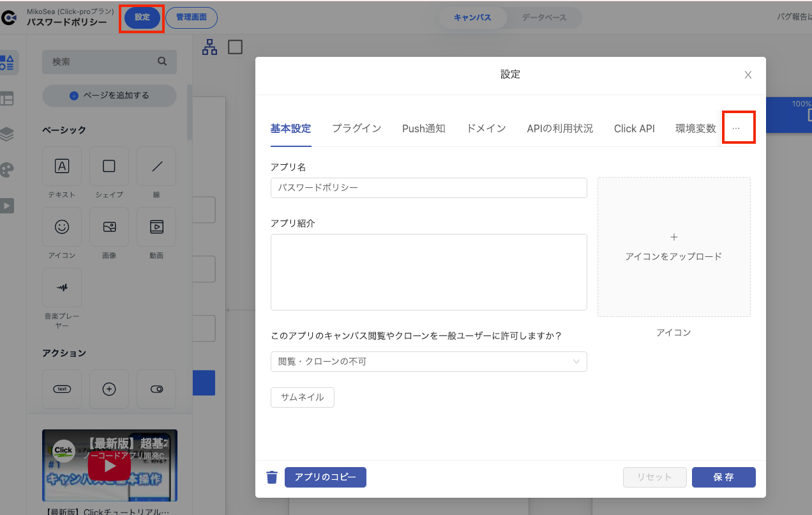The height and width of the screenshot is (515, 812).
Task: Click the アクション section heading
Action: click(x=64, y=353)
